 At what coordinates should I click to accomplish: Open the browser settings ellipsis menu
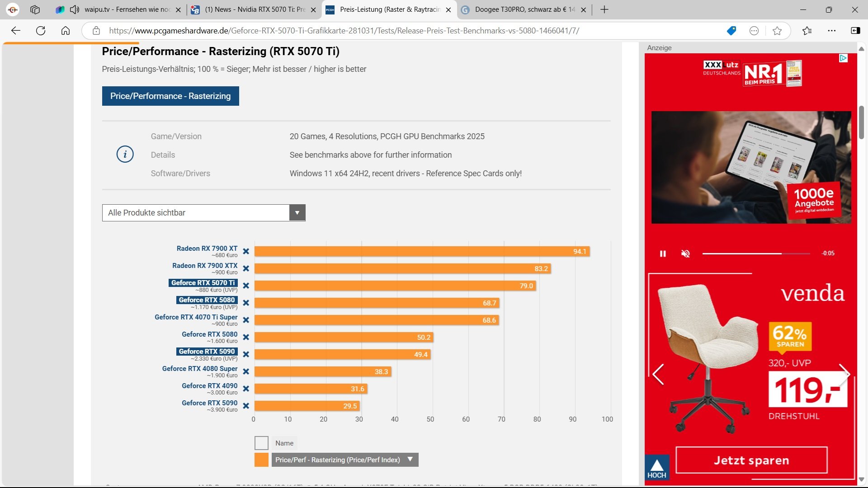click(832, 31)
